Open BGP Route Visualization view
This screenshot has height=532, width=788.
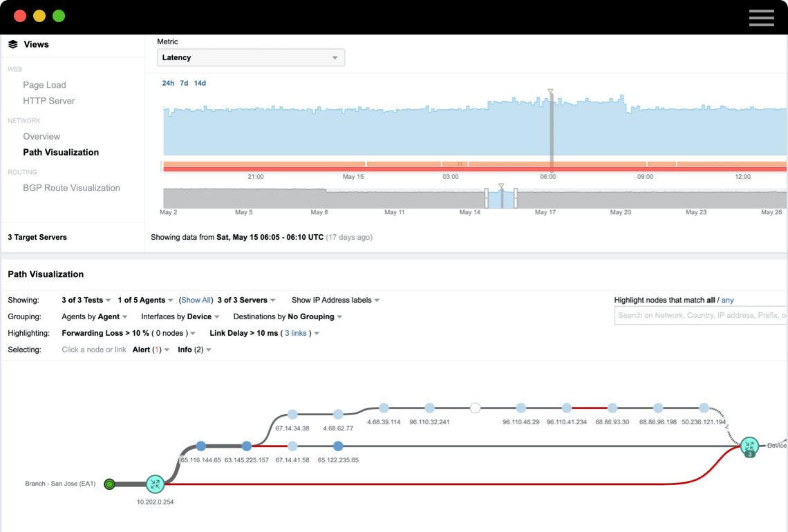[71, 188]
